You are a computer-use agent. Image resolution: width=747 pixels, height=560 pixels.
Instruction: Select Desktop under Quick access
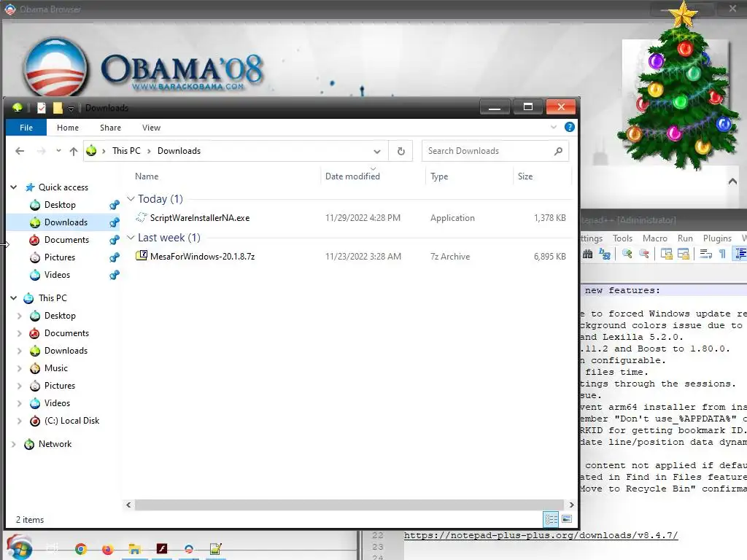tap(60, 205)
